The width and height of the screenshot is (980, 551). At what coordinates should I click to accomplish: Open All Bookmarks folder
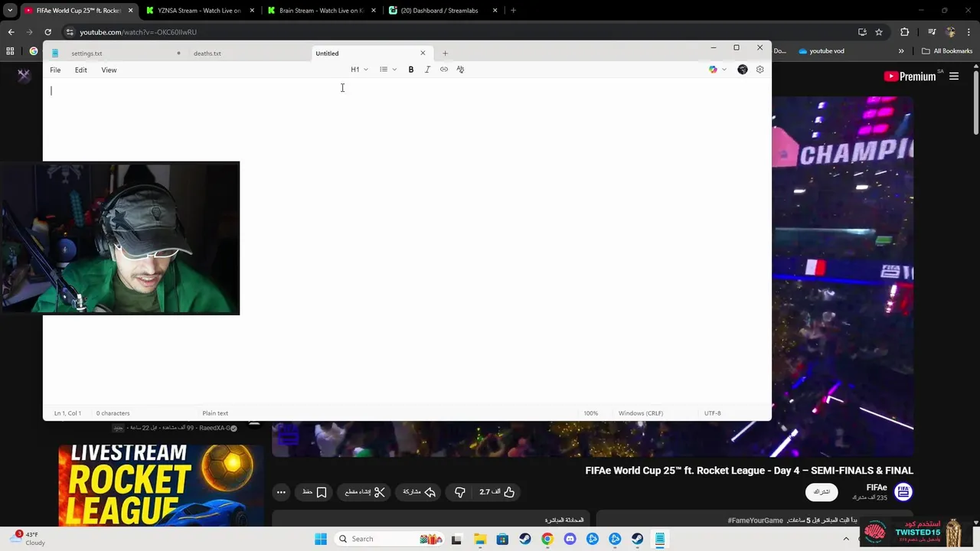pos(947,51)
